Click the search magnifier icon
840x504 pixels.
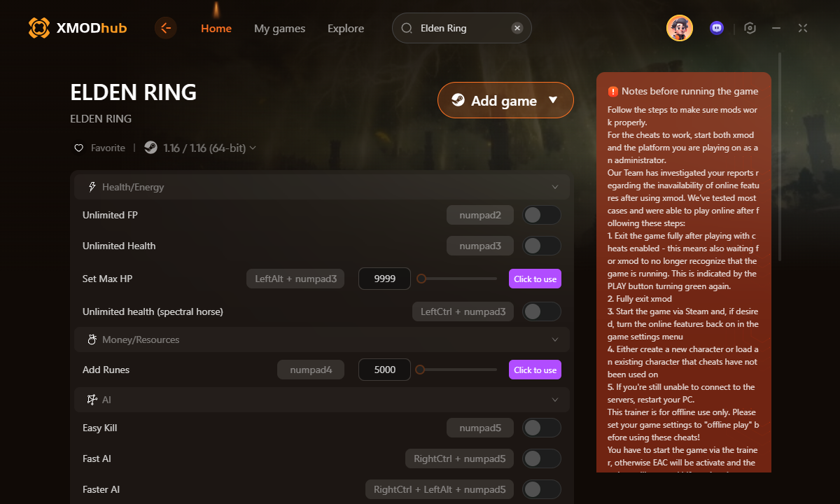pyautogui.click(x=407, y=28)
